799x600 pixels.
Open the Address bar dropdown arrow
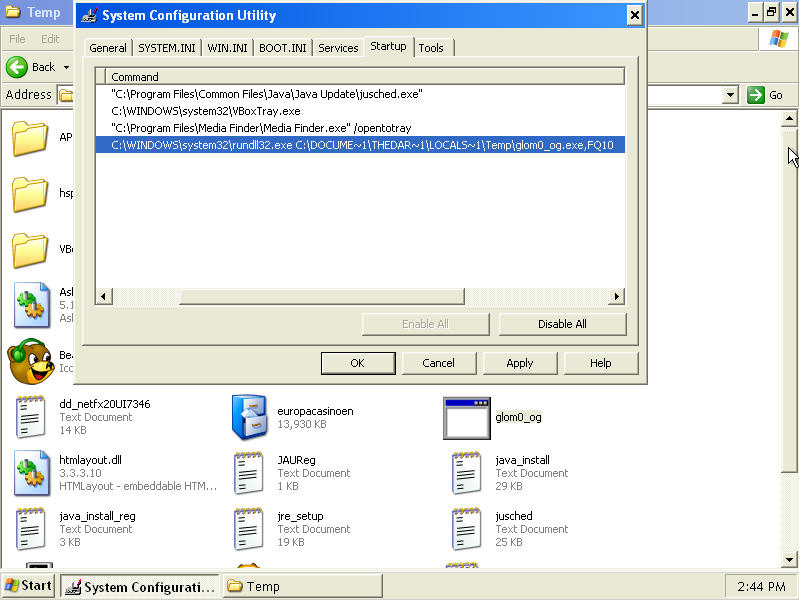point(730,95)
